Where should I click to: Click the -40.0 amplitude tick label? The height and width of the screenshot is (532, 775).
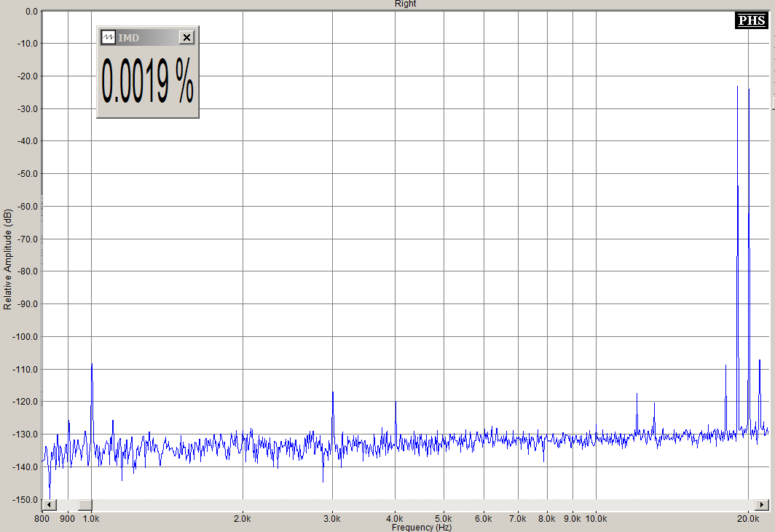tap(28, 140)
